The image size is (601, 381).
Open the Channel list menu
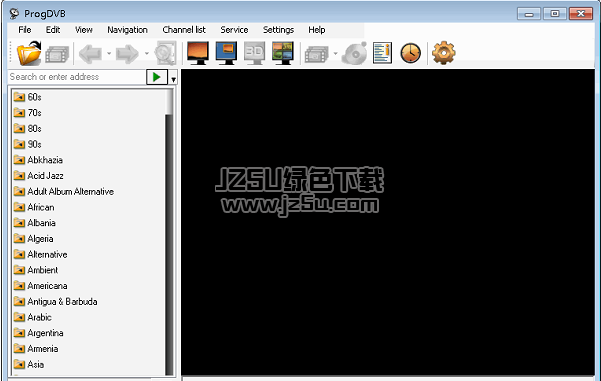pyautogui.click(x=184, y=30)
